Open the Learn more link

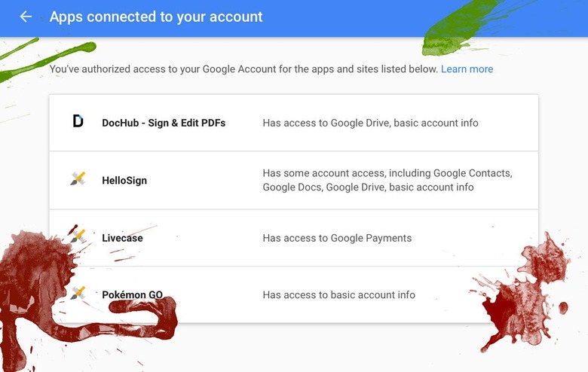point(467,69)
